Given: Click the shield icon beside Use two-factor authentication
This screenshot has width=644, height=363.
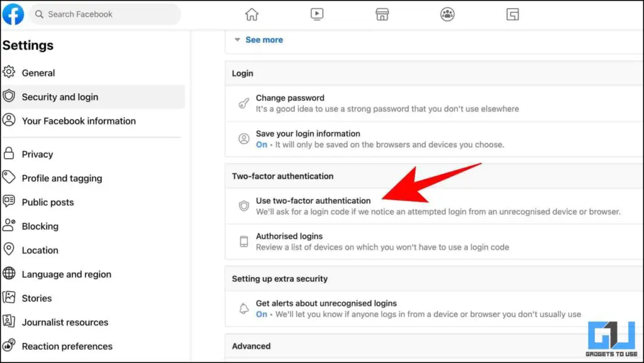Looking at the screenshot, I should point(244,206).
